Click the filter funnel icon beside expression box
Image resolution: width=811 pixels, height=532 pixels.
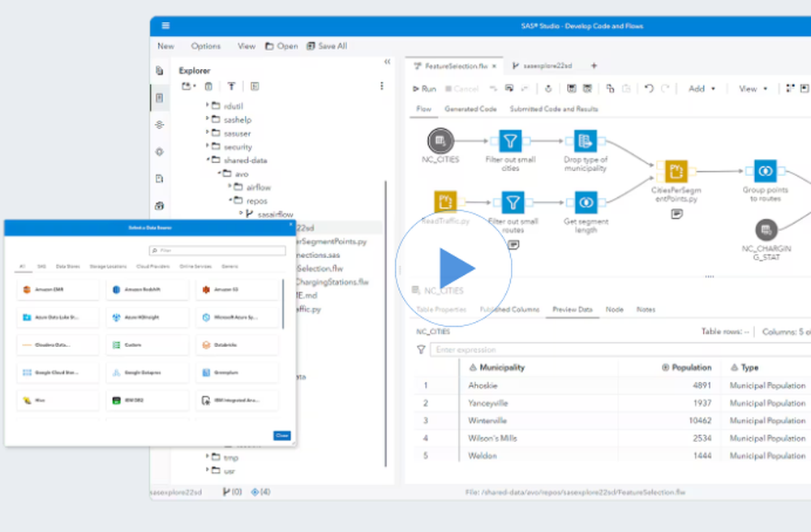421,350
